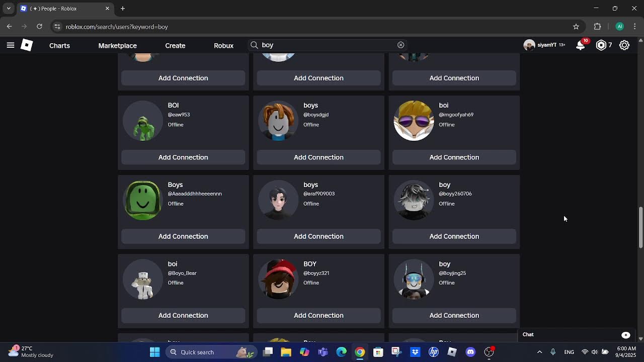Screen dimensions: 644x362
Task: Add connection for boi @Boyo_Bear
Action: tap(183, 315)
